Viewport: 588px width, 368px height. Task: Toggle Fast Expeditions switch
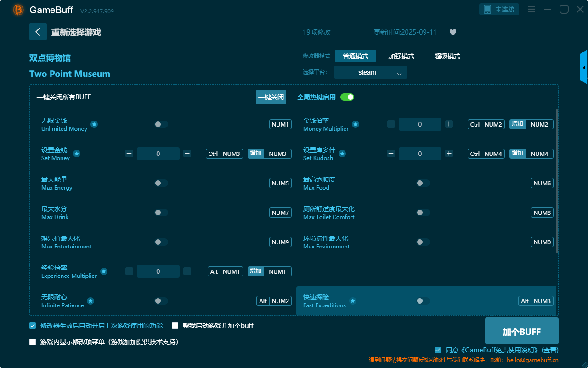423,301
